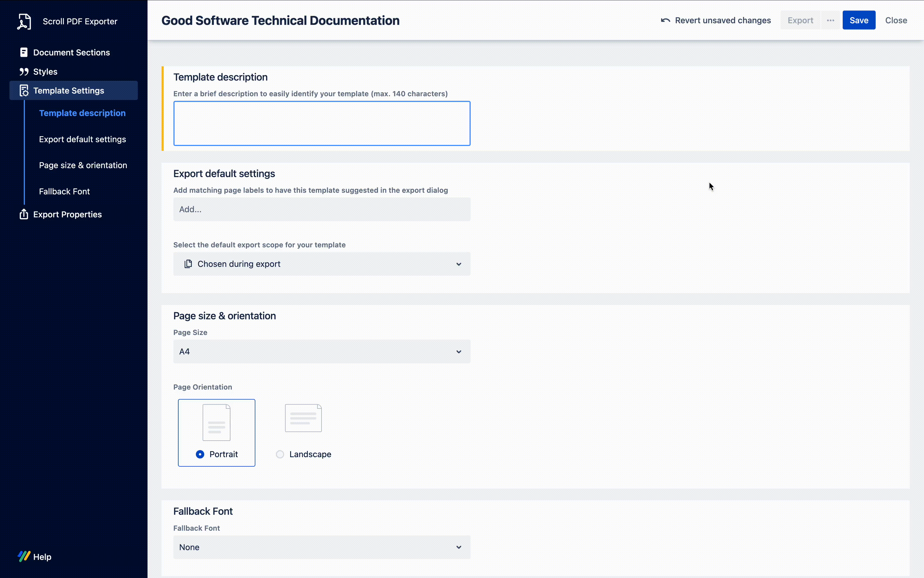Open the Fallback Font dropdown set to None

pos(321,547)
